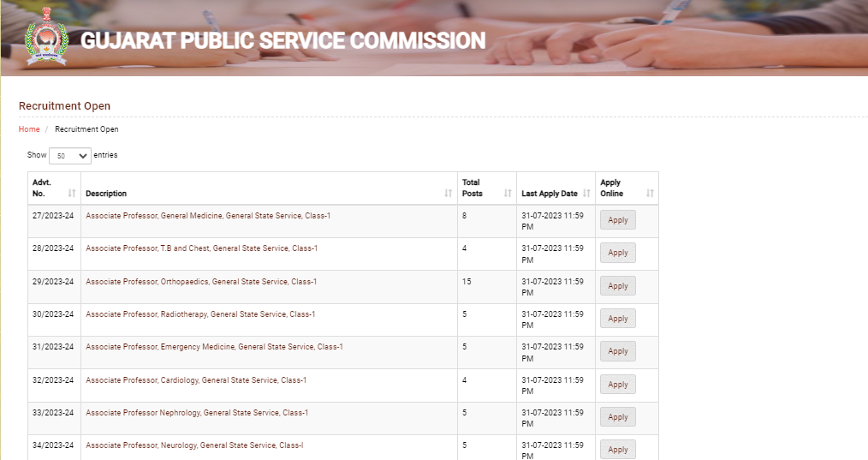Image resolution: width=868 pixels, height=460 pixels.
Task: Open the Show entries count dropdown
Action: (70, 156)
